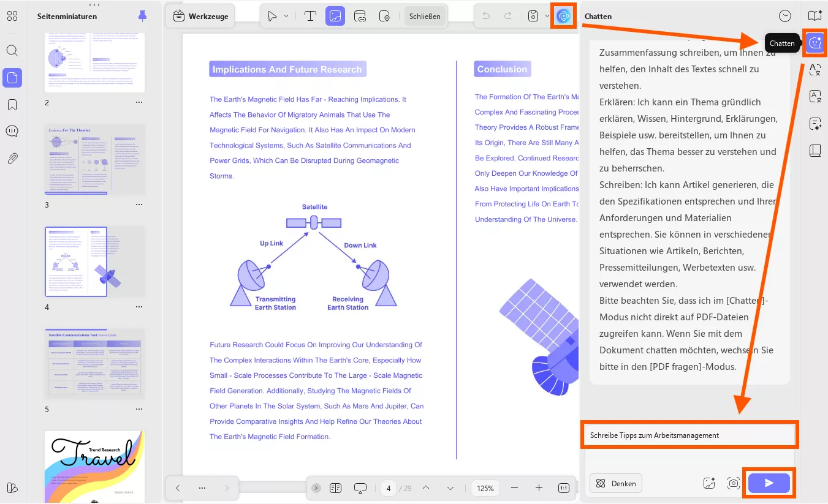Open the boxed translate icon
The height and width of the screenshot is (504, 828).
pyautogui.click(x=815, y=96)
